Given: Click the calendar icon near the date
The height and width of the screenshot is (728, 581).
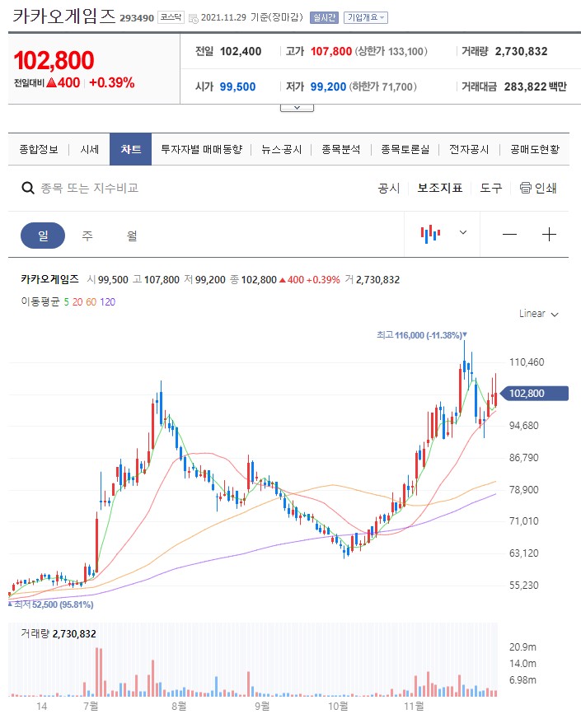Looking at the screenshot, I should (194, 18).
